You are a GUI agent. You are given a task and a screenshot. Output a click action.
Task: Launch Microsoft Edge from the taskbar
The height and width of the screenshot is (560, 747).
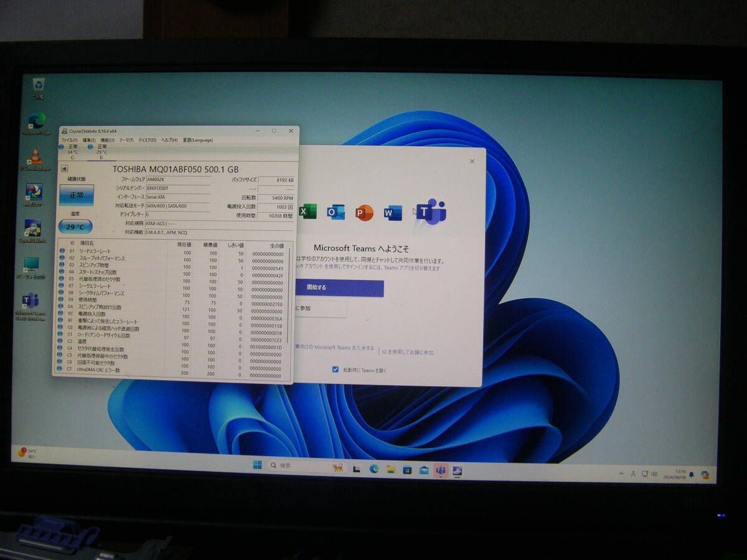pyautogui.click(x=374, y=468)
